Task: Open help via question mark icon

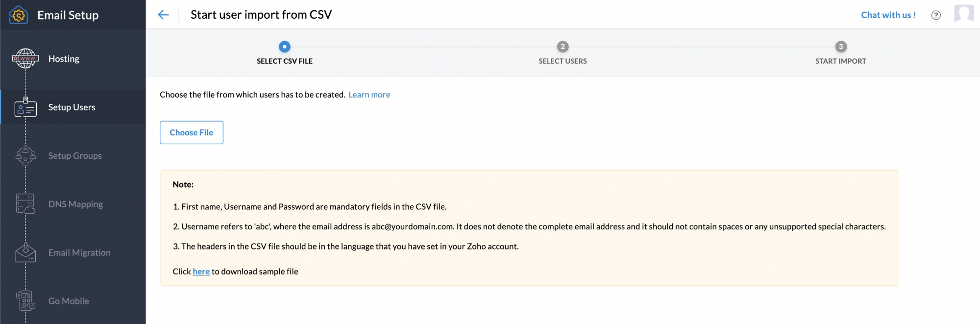Action: coord(936,15)
